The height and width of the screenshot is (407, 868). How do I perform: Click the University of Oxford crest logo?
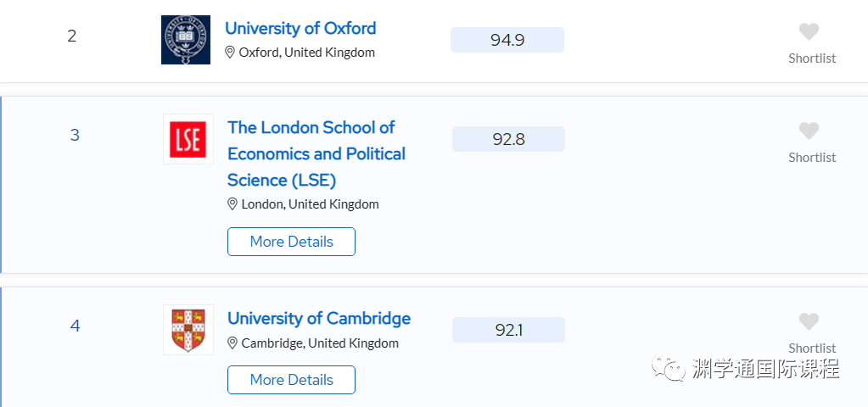[x=186, y=40]
